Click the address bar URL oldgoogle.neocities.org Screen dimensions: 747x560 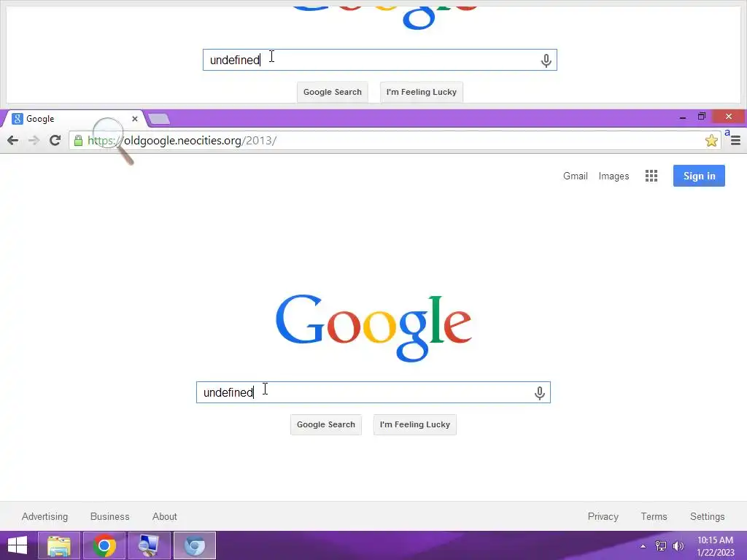(182, 141)
